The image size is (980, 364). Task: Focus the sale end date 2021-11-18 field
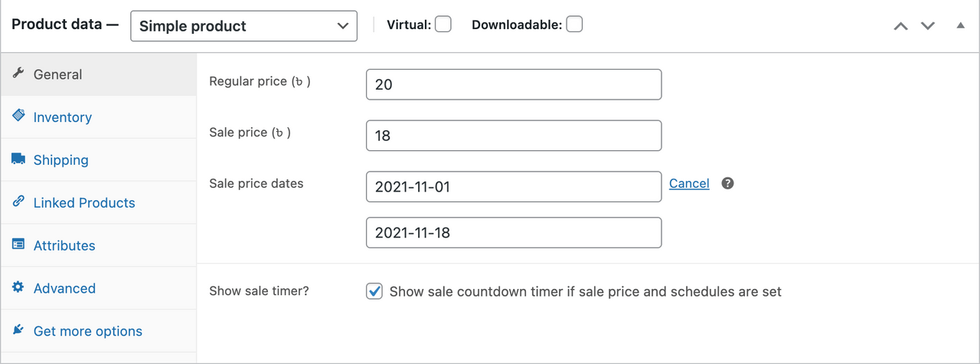tap(514, 233)
